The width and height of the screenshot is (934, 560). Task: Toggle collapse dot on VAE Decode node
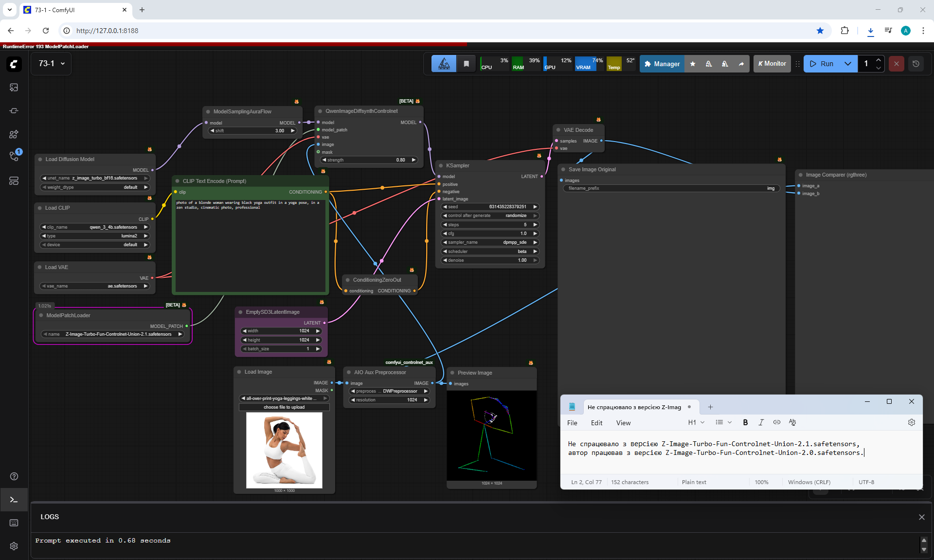pyautogui.click(x=558, y=130)
